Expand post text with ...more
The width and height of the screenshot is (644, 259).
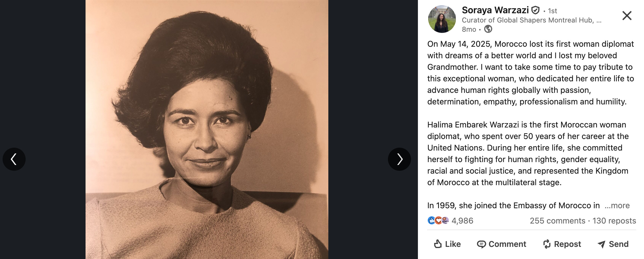(617, 206)
